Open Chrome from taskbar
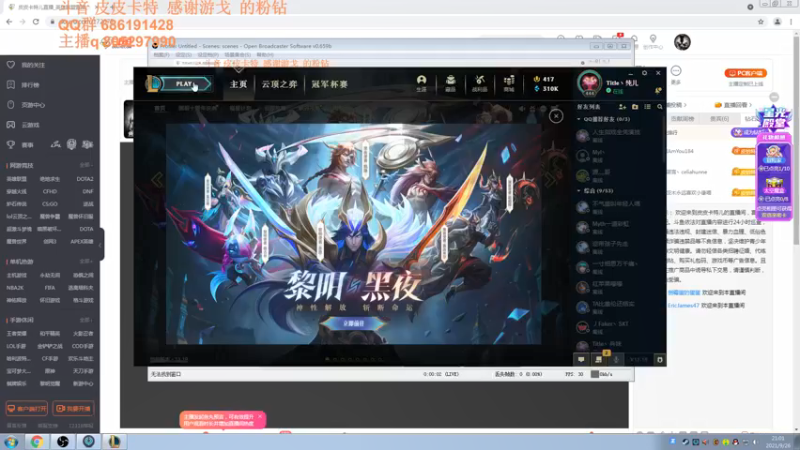The image size is (800, 450). pos(36,442)
